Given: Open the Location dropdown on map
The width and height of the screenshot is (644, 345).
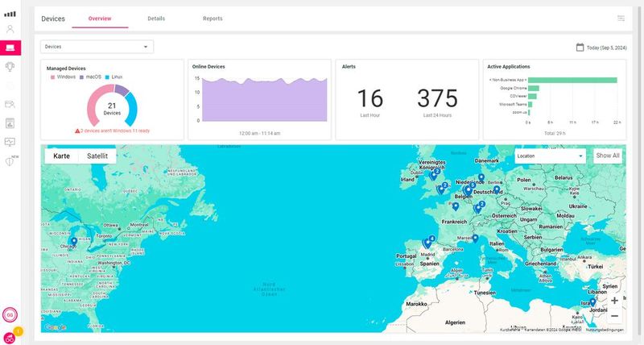Looking at the screenshot, I should (550, 156).
